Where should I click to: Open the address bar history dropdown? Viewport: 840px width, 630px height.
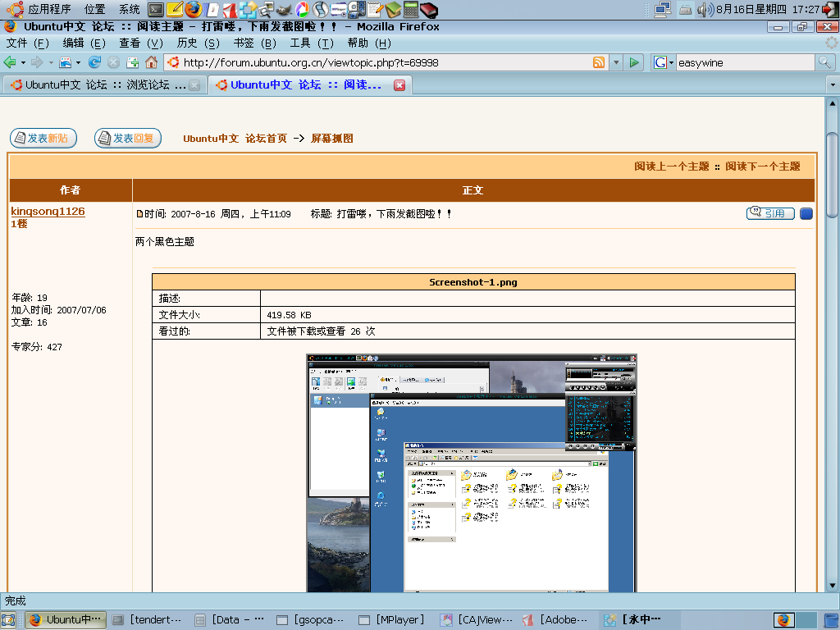[616, 62]
